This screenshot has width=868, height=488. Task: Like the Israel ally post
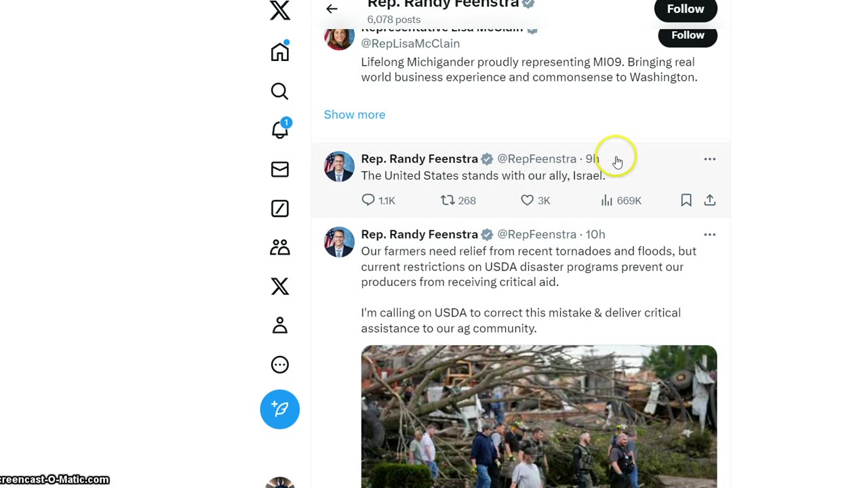[x=528, y=200]
